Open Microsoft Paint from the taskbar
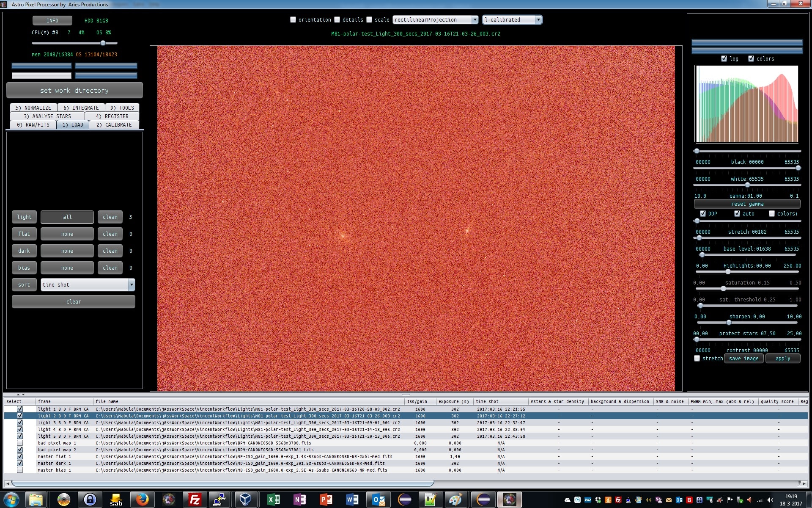 [455, 500]
